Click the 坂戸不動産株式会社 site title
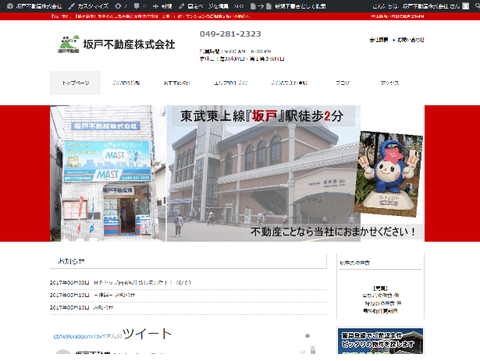The height and width of the screenshot is (361, 480). pyautogui.click(x=129, y=44)
